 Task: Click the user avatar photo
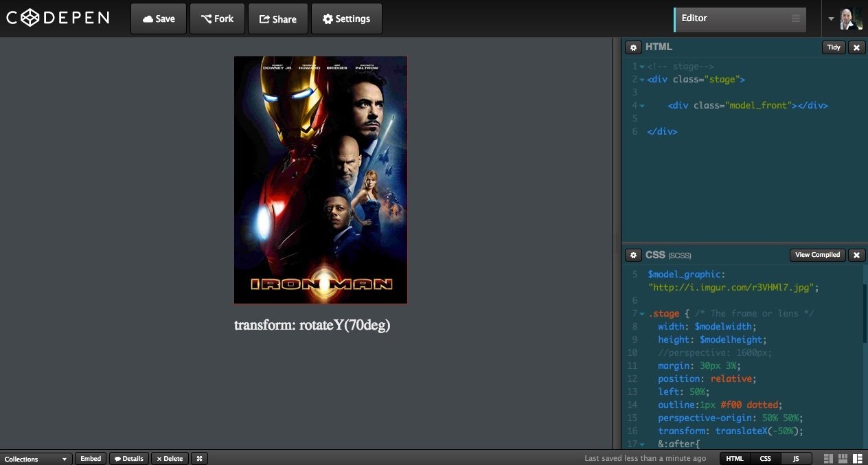click(x=851, y=19)
